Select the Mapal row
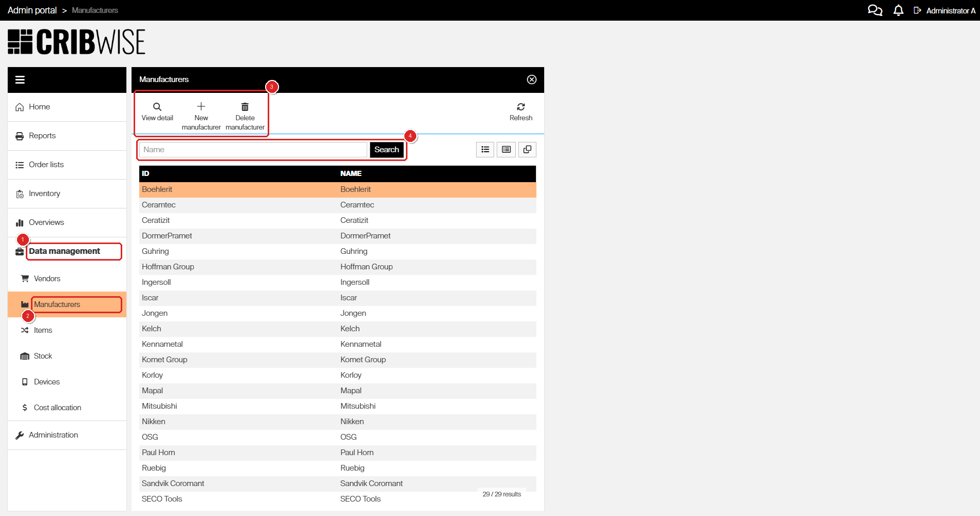980x516 pixels. coord(338,391)
